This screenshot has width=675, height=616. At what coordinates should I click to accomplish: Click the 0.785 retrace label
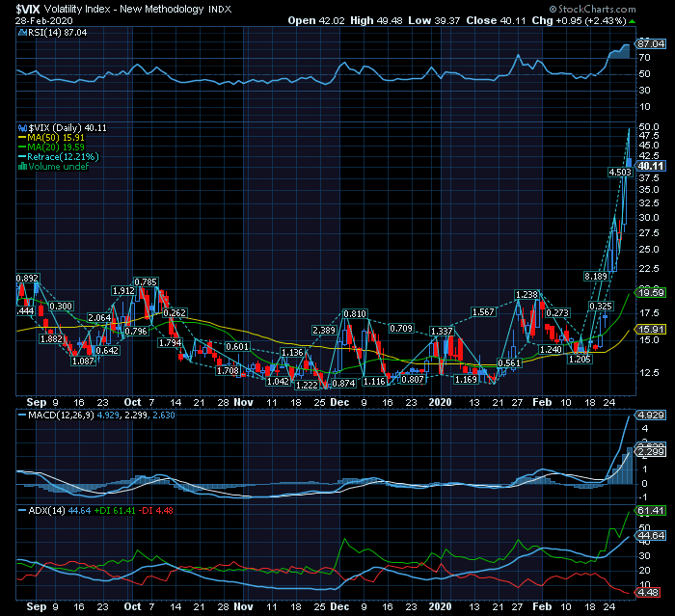tap(146, 281)
